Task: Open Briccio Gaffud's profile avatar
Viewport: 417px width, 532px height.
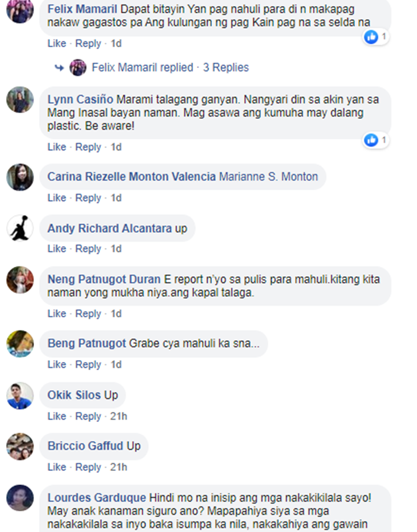Action: pyautogui.click(x=20, y=446)
